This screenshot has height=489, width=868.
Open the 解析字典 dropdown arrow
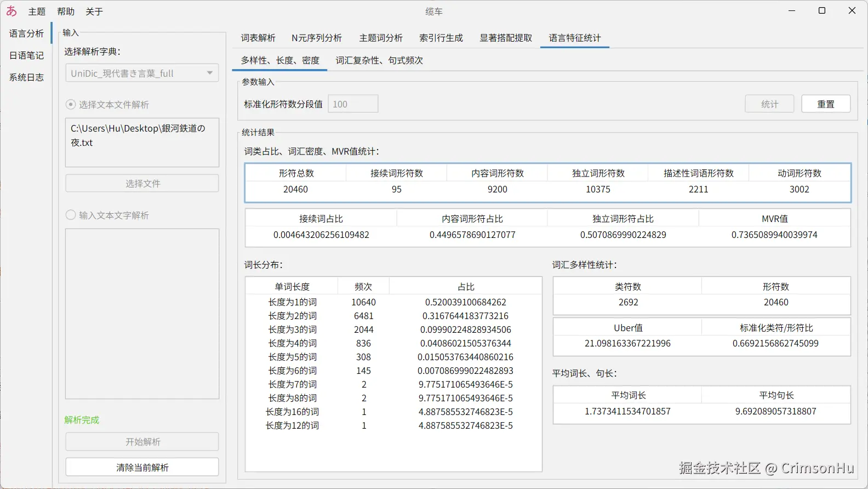pyautogui.click(x=209, y=73)
